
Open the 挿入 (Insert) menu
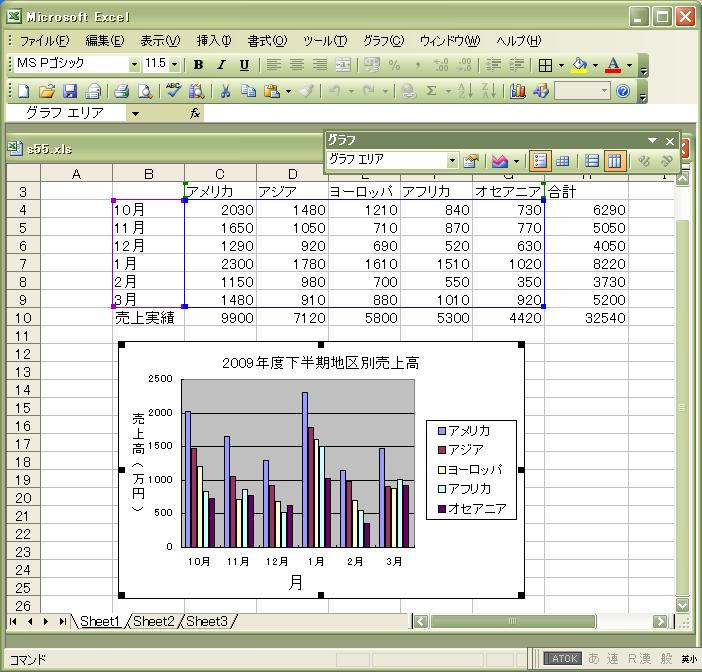point(214,41)
